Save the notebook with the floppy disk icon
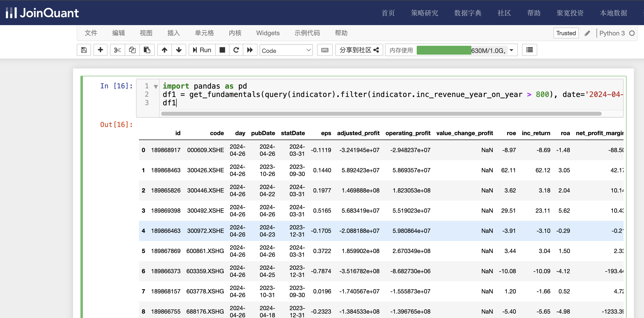Viewport: 644px width, 318px height. tap(84, 50)
